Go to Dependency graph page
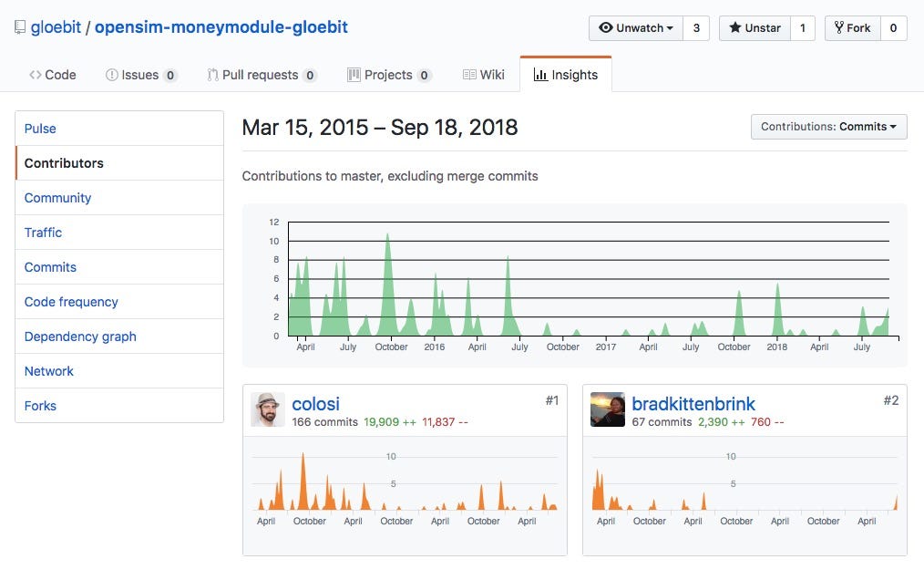The width and height of the screenshot is (924, 580). (x=80, y=337)
